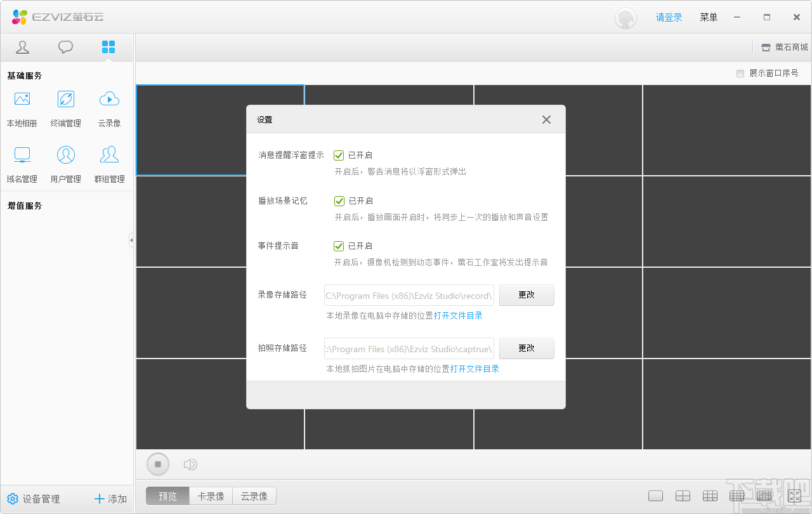Disable 消息提醒浮窗提示 option
The image size is (812, 514).
pyautogui.click(x=339, y=154)
